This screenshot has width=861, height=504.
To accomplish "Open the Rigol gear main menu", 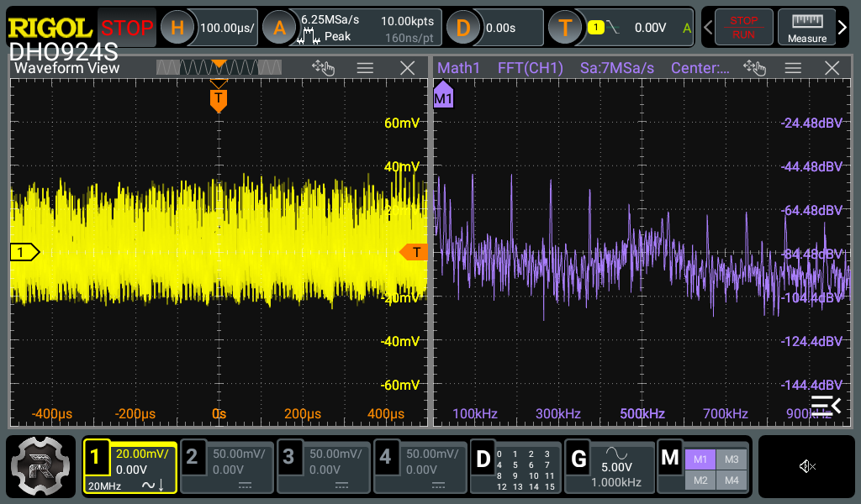I will [x=41, y=467].
